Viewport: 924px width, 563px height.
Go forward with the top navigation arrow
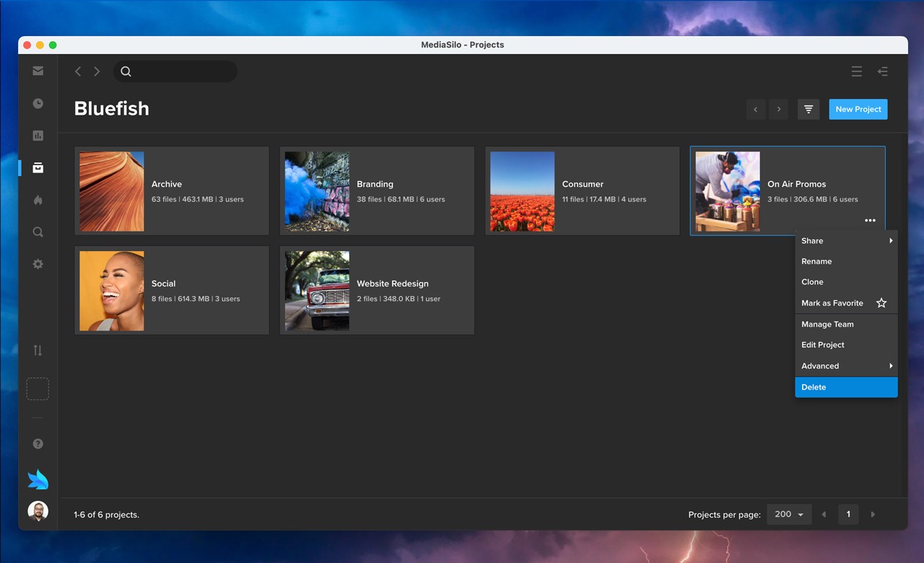(97, 71)
